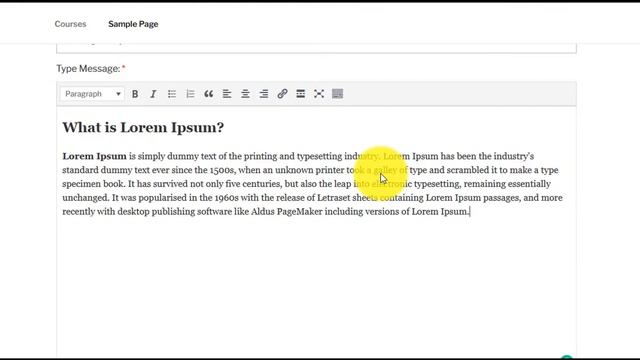Align text left

coord(227,94)
